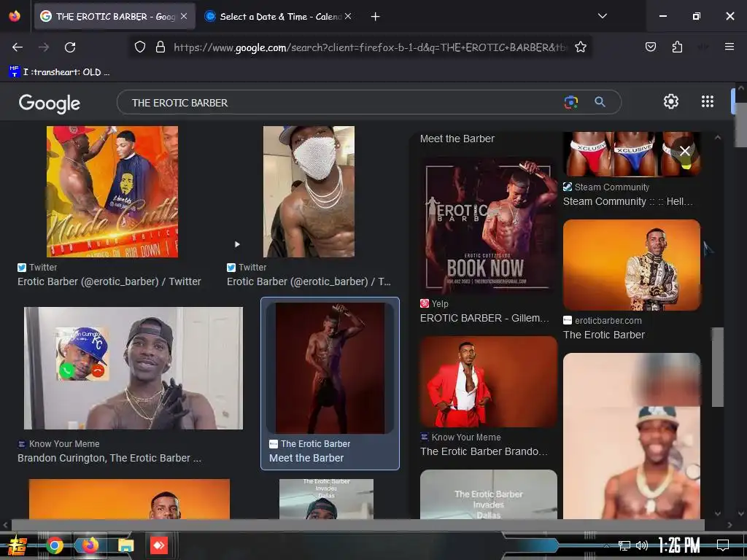Select the Meet the Barber result thumbnail
The image size is (747, 560).
[330, 368]
